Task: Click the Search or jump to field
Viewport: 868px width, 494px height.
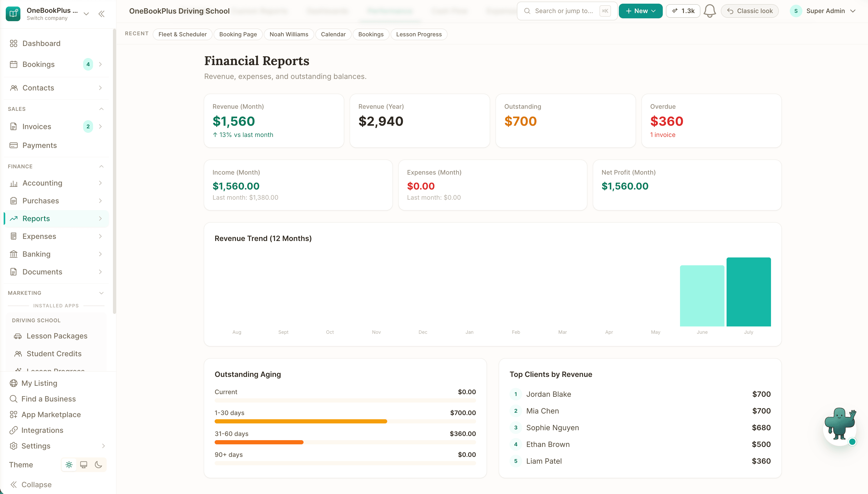Action: (567, 11)
